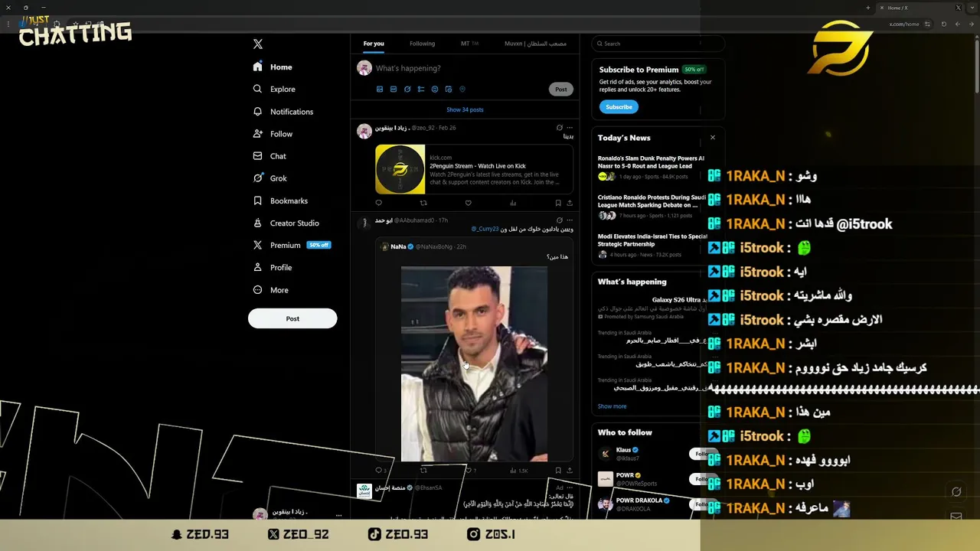Like the @AAbuhamad0 post
This screenshot has height=551, width=980.
click(x=468, y=470)
